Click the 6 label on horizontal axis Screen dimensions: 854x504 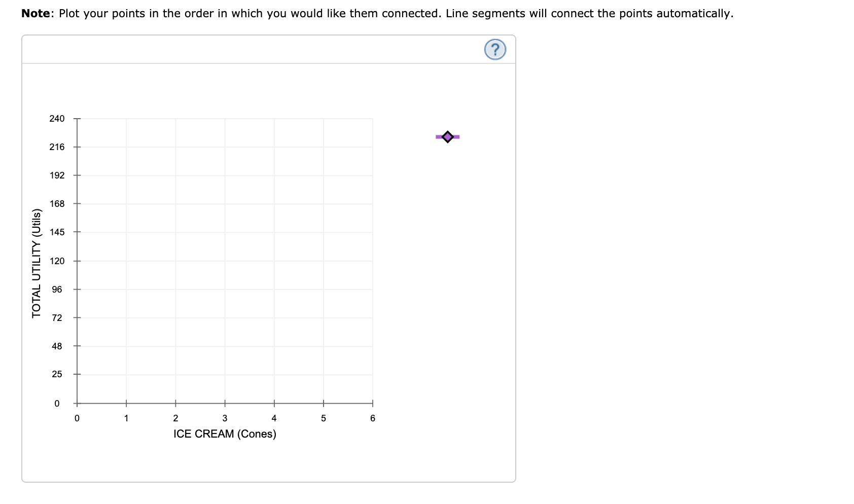372,417
